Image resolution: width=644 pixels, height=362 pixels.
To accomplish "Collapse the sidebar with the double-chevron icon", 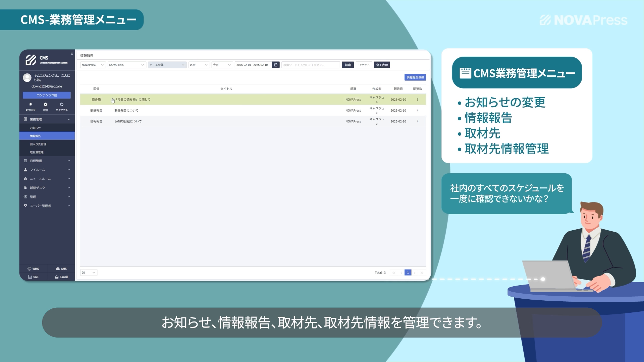I will [x=72, y=54].
